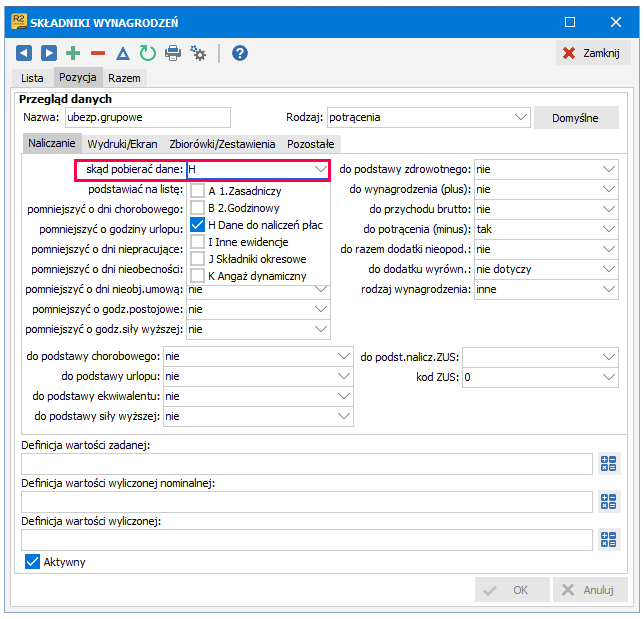
Task: Print using the printer icon
Action: [173, 53]
